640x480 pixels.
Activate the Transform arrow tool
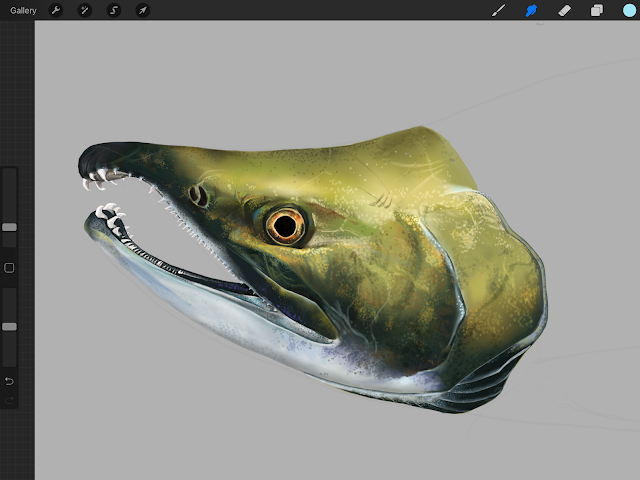point(142,10)
